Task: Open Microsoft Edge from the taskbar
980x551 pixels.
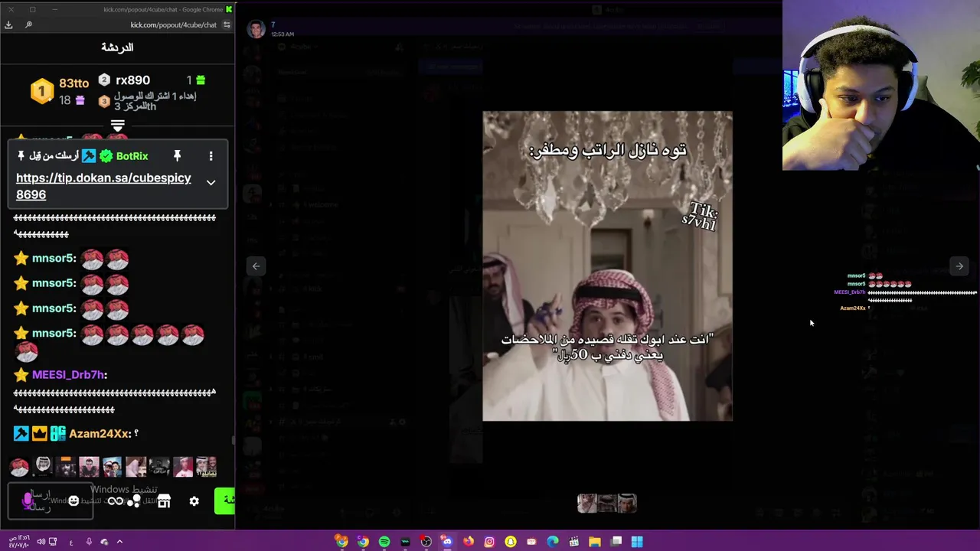Action: click(553, 541)
